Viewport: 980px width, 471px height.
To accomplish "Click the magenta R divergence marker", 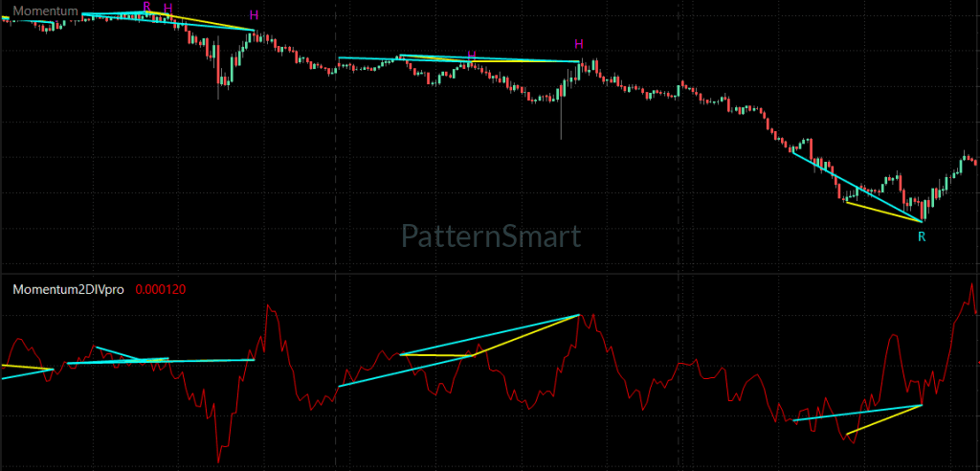I will [146, 7].
